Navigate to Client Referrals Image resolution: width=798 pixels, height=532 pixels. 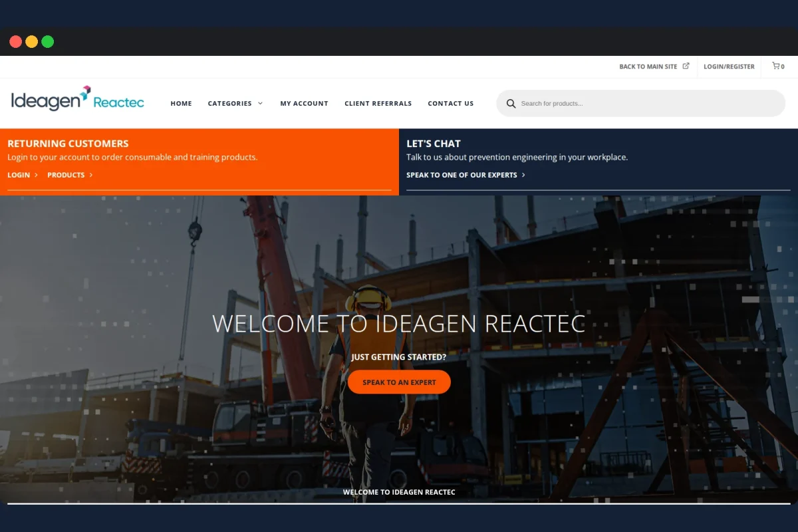coord(378,103)
